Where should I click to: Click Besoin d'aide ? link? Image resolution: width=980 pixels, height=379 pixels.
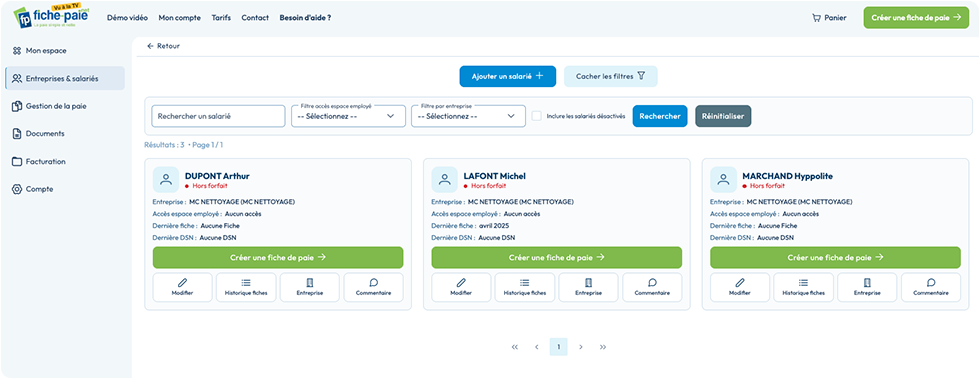(x=305, y=18)
